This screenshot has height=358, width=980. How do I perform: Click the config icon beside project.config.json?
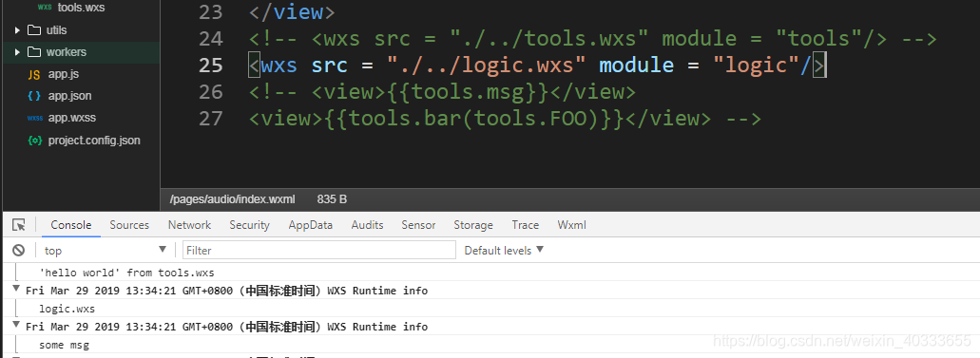coord(34,141)
